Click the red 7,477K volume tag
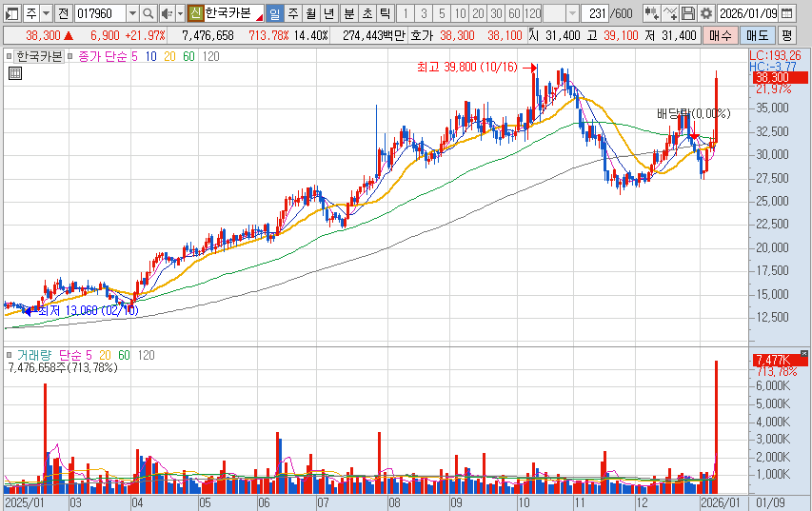The image size is (812, 511). tap(780, 360)
